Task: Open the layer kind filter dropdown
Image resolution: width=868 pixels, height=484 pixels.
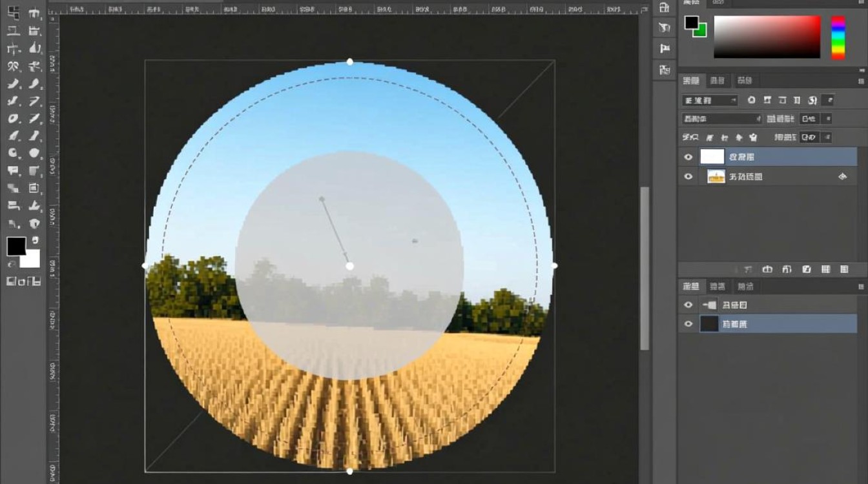Action: 709,100
